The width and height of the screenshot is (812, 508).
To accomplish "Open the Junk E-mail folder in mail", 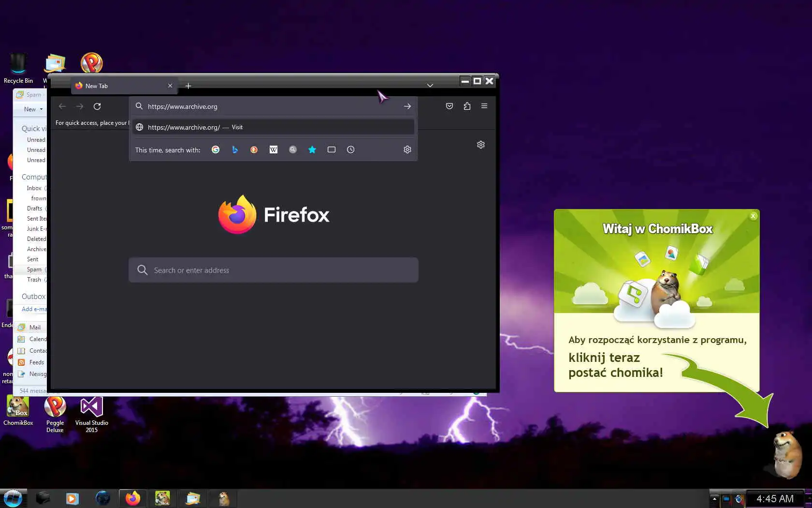I will 37,229.
